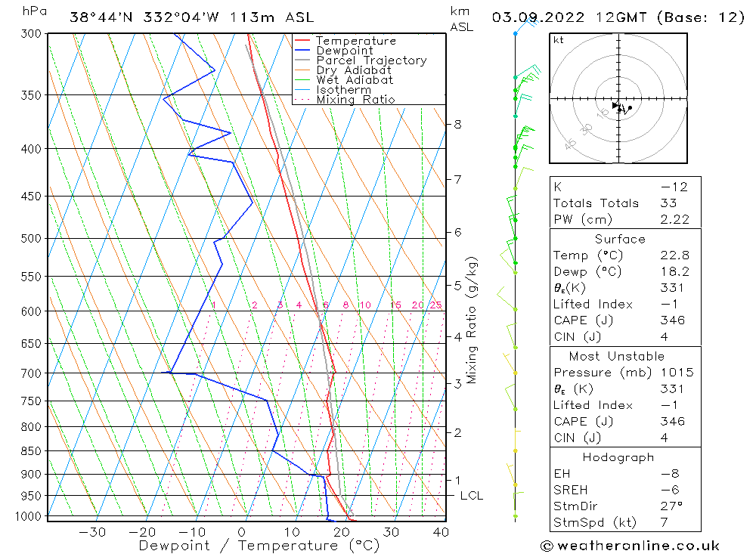This screenshot has width=756, height=554.
Task: Click the hodograph kt unit label
Action: click(x=559, y=40)
